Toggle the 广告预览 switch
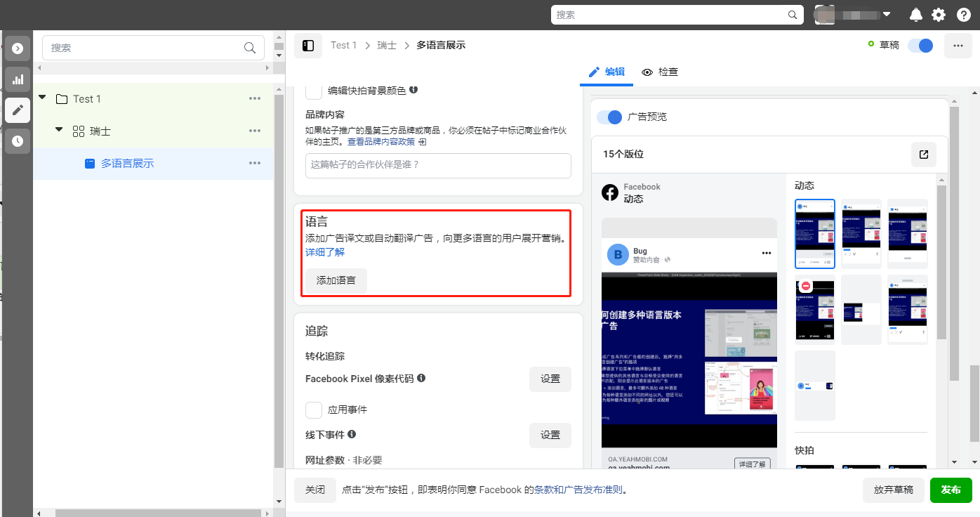The height and width of the screenshot is (517, 980). (609, 117)
